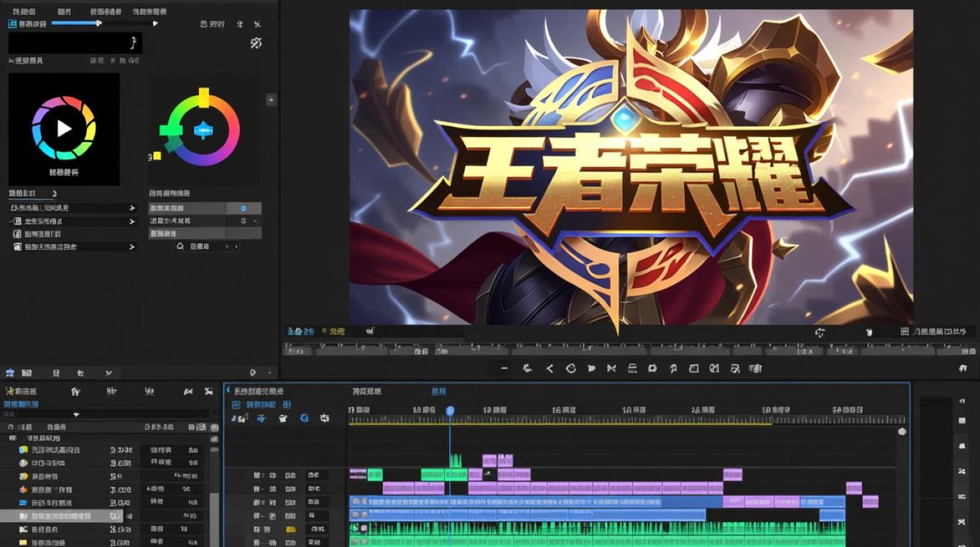
Task: Open the small dropdown right of the hue ring
Action: click(271, 100)
